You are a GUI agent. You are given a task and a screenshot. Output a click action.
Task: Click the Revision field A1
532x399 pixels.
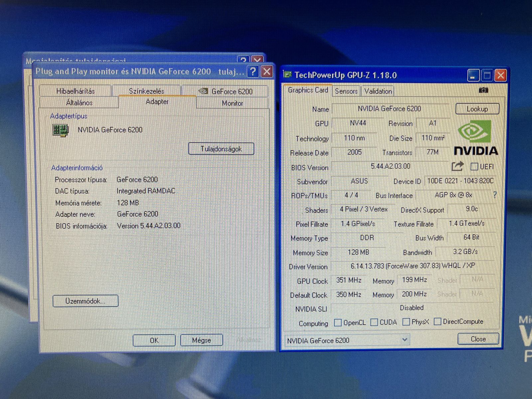[433, 123]
